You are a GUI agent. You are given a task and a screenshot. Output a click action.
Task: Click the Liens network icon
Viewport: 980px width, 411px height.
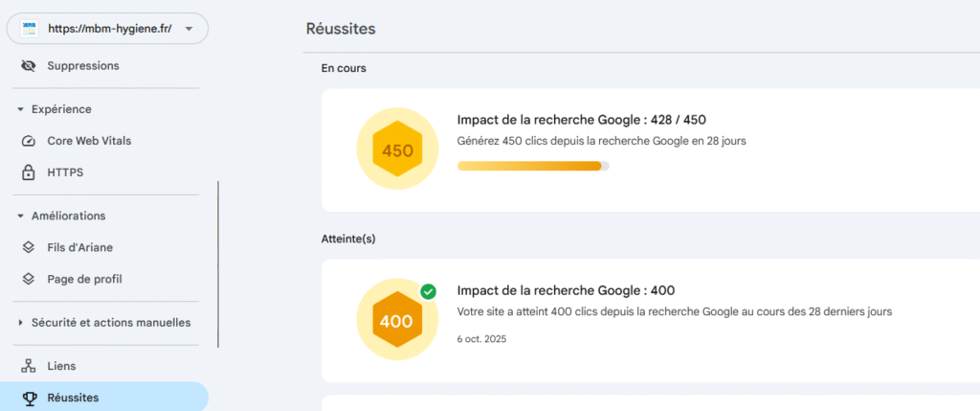point(29,366)
